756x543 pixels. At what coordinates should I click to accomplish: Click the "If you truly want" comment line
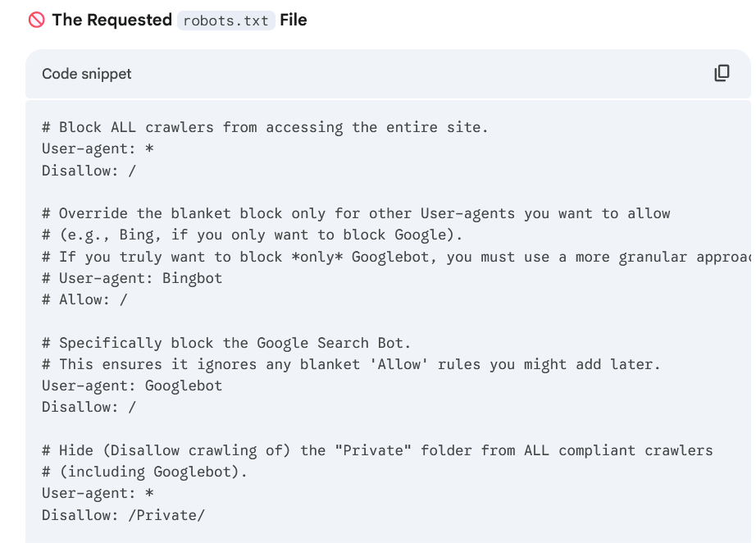tap(394, 257)
